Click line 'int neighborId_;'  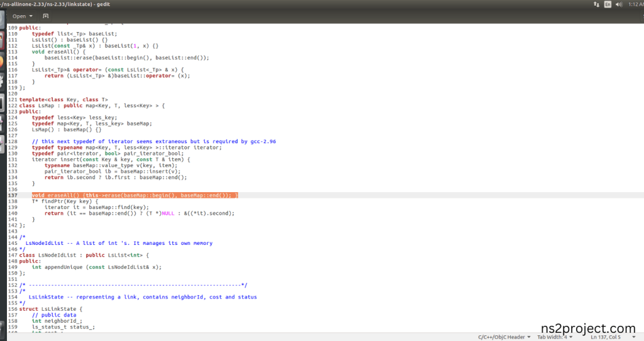click(x=57, y=321)
